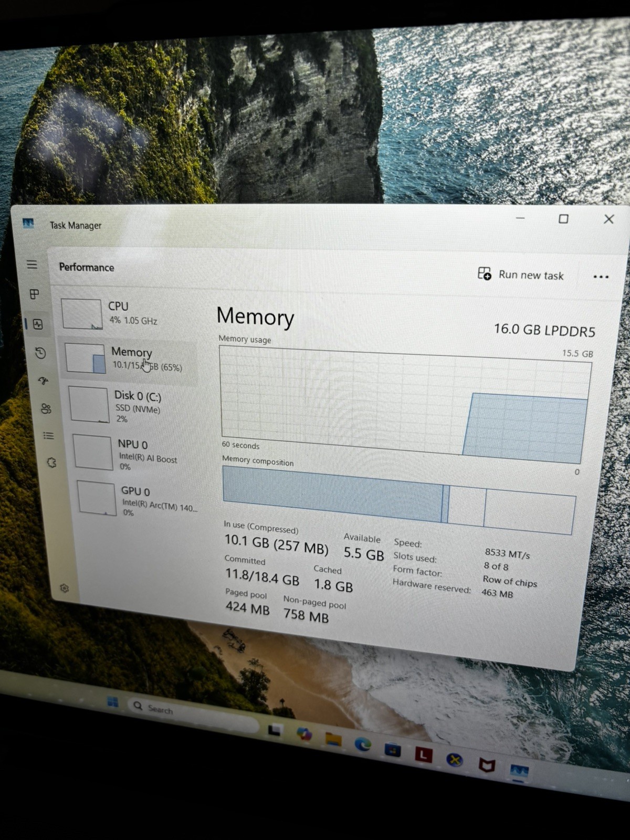This screenshot has width=630, height=840.
Task: Click the Disk 0 mini graph thumbnail
Action: pos(89,404)
